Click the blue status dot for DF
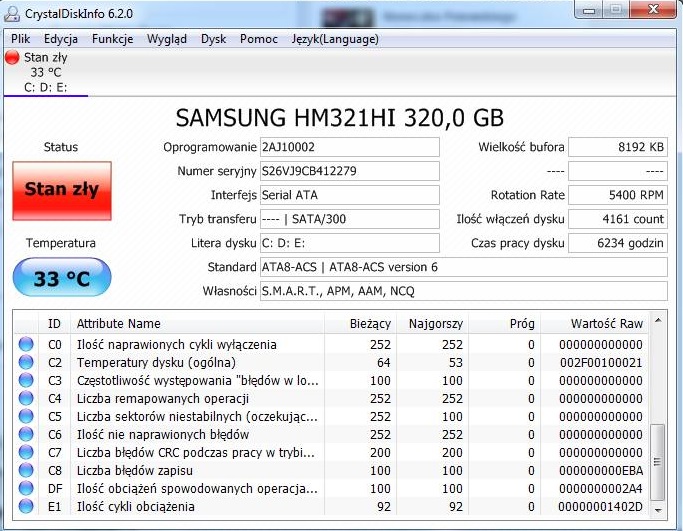This screenshot has height=531, width=683. [26, 488]
